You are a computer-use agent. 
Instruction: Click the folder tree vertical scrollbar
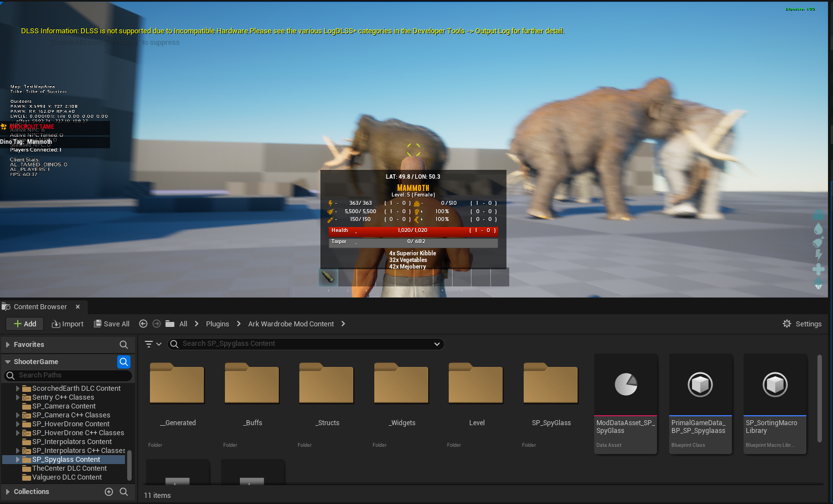click(129, 465)
